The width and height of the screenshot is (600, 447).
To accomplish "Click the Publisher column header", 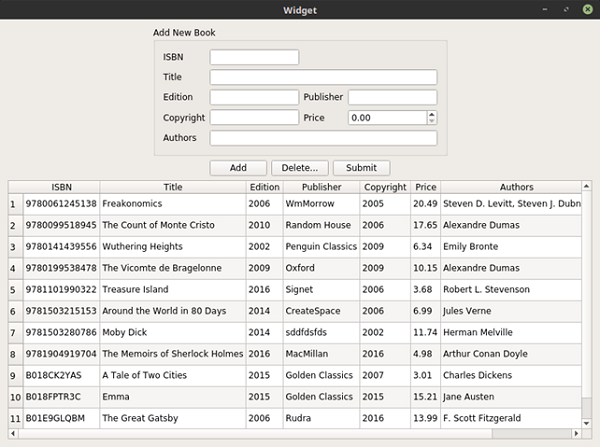I will [321, 187].
